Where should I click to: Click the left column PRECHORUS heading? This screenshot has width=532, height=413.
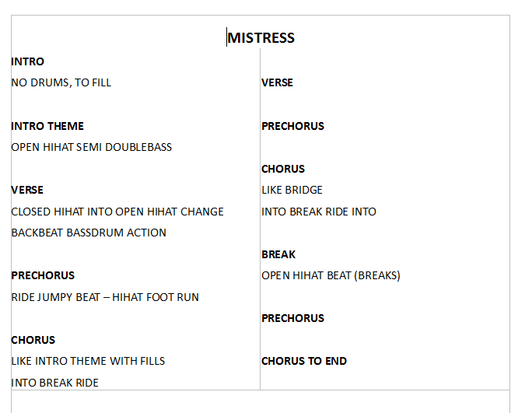(x=43, y=275)
